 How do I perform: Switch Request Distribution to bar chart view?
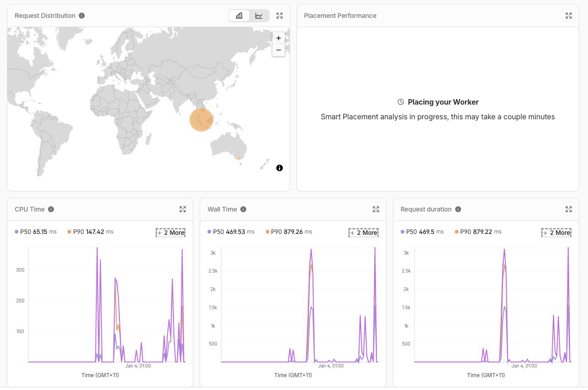(239, 16)
